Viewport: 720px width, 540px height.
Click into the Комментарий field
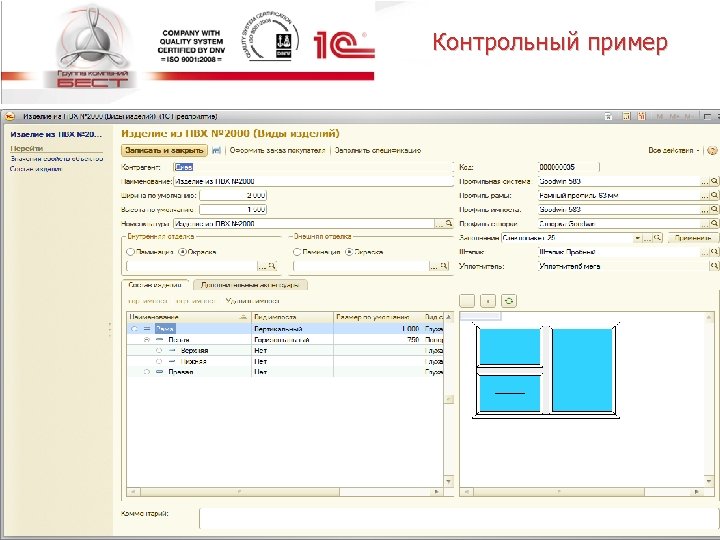[x=458, y=518]
